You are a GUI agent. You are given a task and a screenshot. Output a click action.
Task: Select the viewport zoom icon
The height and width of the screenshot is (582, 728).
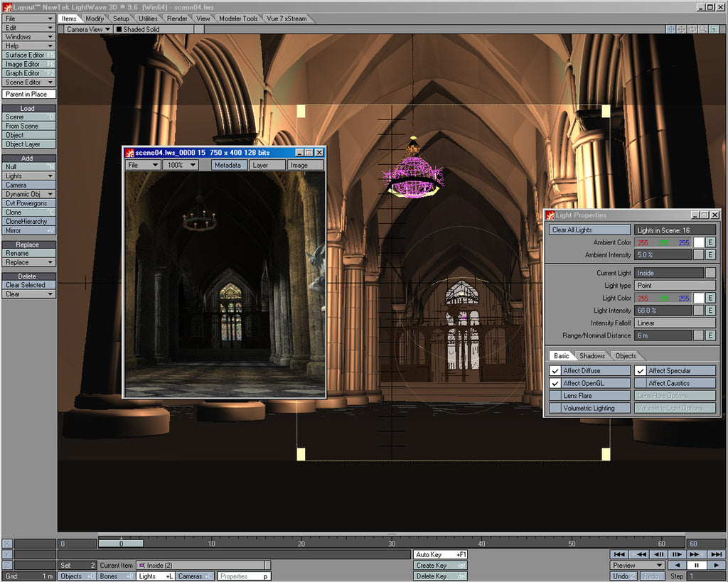[692, 29]
